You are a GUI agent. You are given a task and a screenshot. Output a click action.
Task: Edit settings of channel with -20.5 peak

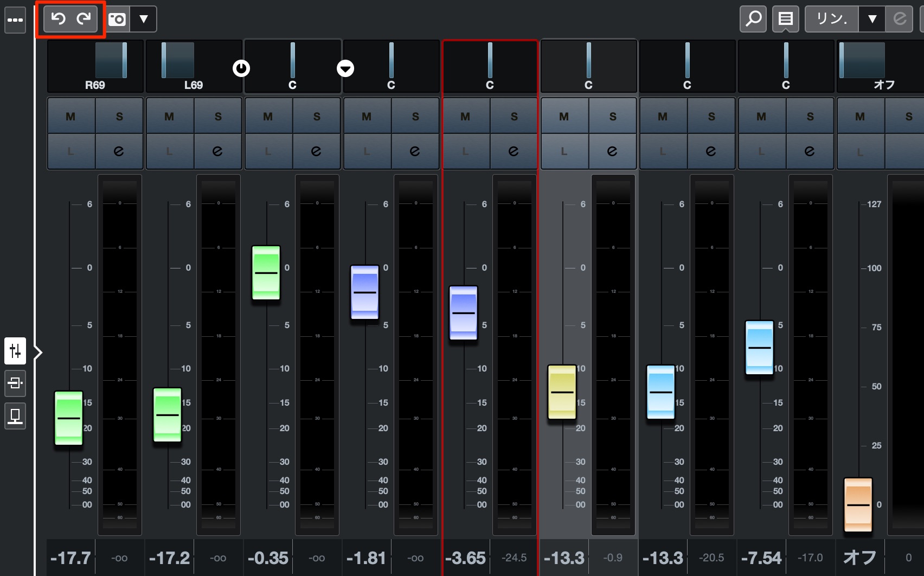pyautogui.click(x=711, y=151)
